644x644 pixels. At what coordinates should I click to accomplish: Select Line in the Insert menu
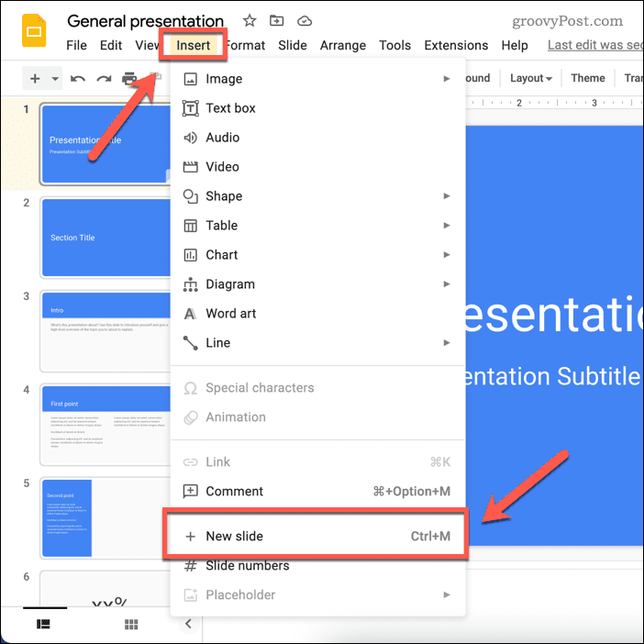tap(317, 343)
